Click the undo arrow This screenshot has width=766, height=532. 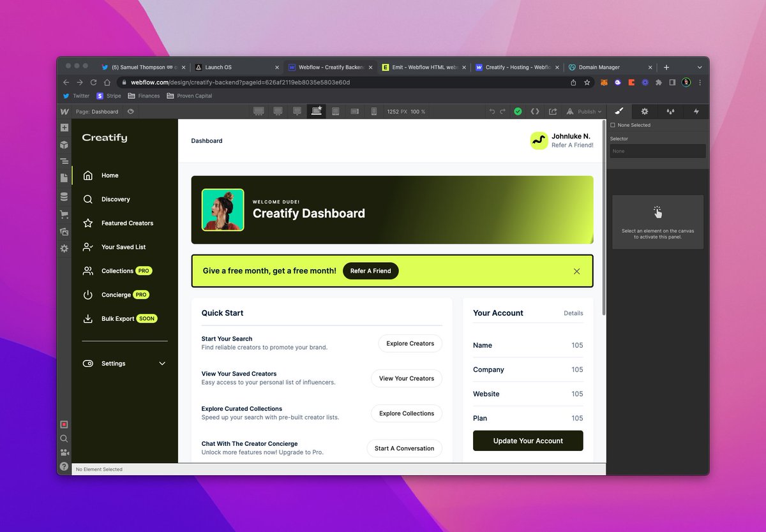pos(492,112)
